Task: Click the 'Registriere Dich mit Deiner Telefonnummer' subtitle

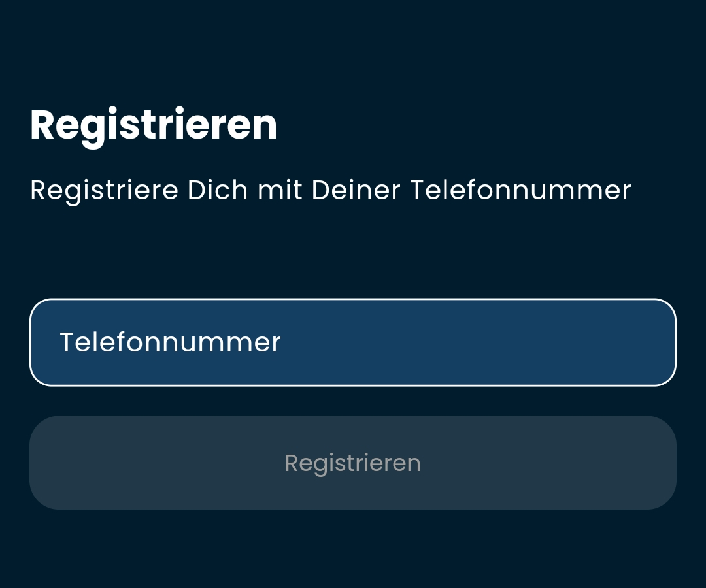Action: (x=330, y=191)
